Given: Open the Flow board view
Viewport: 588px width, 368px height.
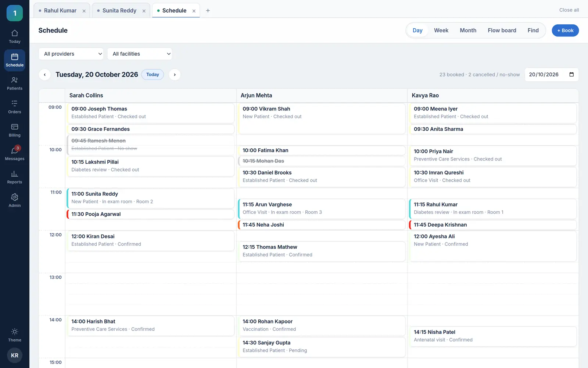Looking at the screenshot, I should click(502, 31).
